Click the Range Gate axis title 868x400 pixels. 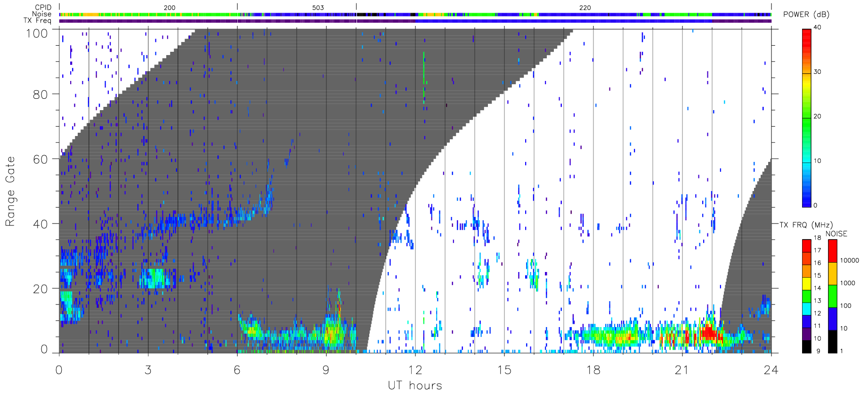[10, 191]
